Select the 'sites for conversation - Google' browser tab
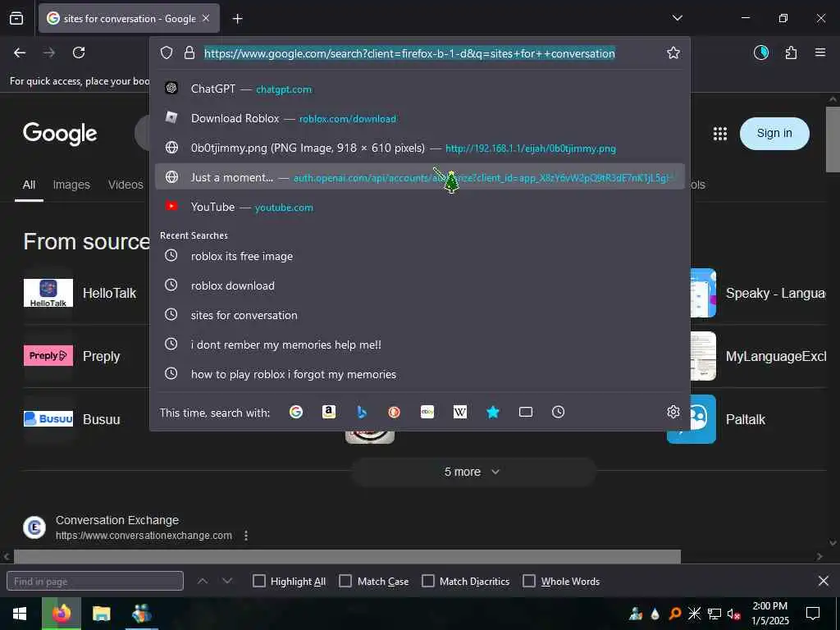The image size is (840, 630). (129, 19)
